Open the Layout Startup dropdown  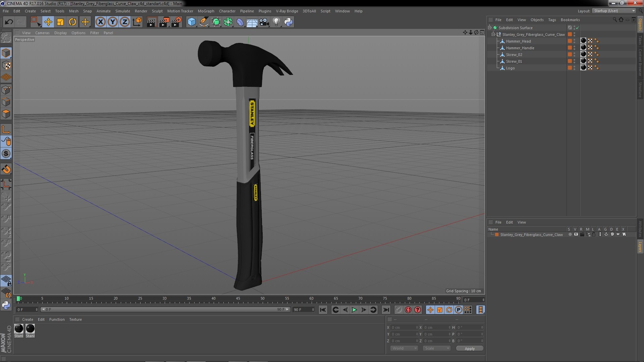click(x=614, y=11)
